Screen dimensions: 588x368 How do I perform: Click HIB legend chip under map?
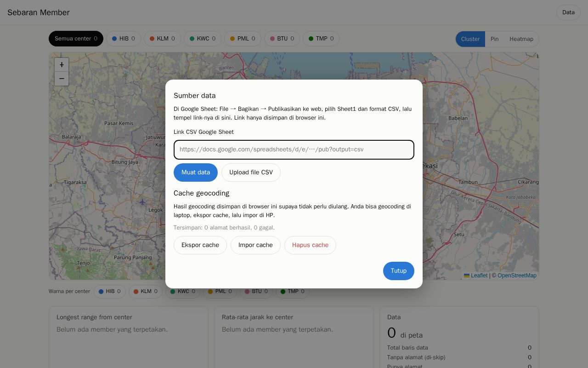110,291
